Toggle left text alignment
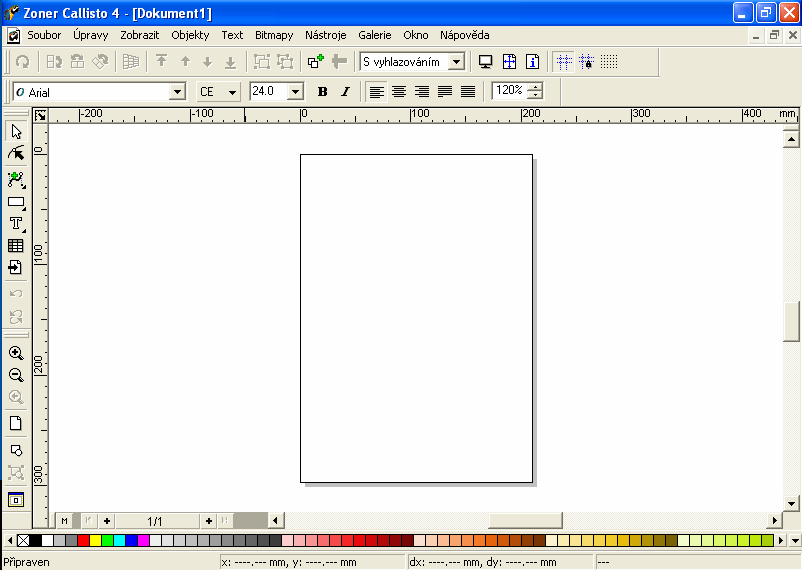The width and height of the screenshot is (802, 570). [x=376, y=92]
